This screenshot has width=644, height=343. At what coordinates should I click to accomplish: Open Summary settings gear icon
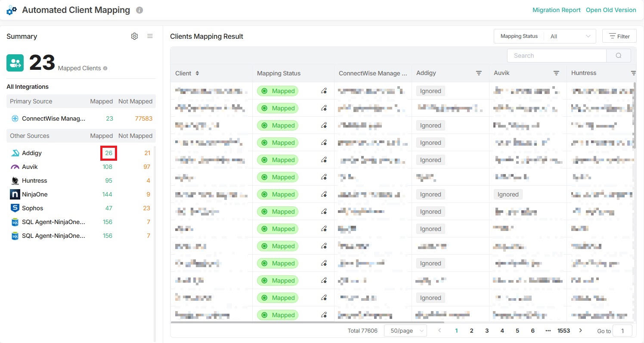134,36
